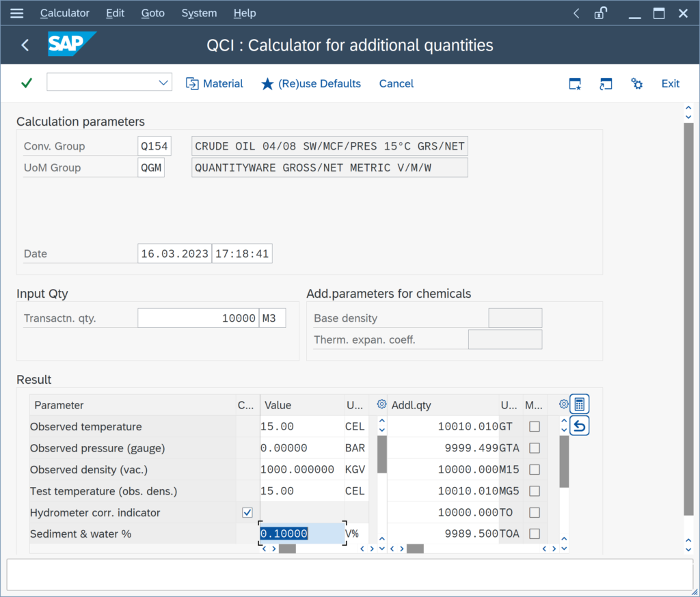
Task: Click the undo arrow icon in Result
Action: click(579, 426)
